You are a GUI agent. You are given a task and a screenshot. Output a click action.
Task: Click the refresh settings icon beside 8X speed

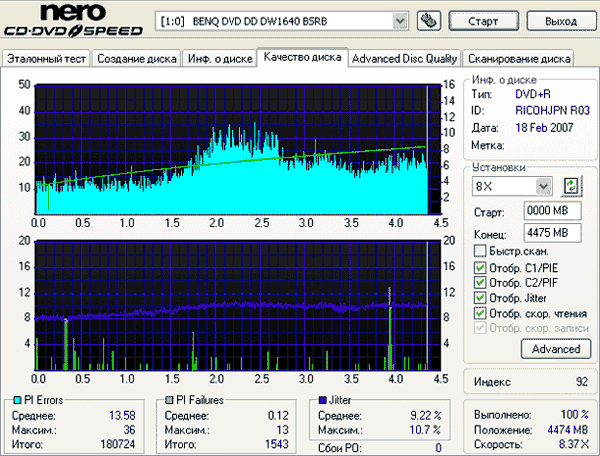coord(571,187)
